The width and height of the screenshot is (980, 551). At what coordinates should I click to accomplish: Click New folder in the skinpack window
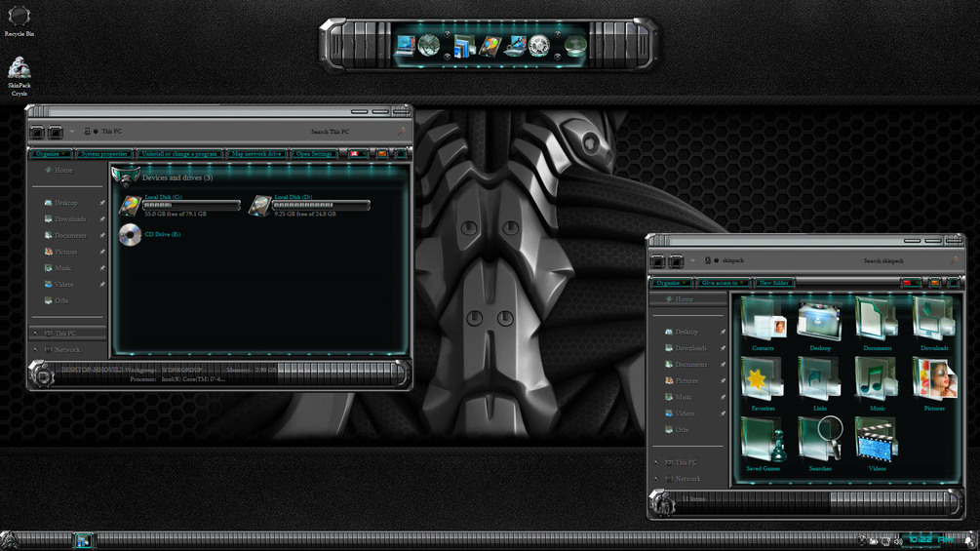pyautogui.click(x=773, y=283)
